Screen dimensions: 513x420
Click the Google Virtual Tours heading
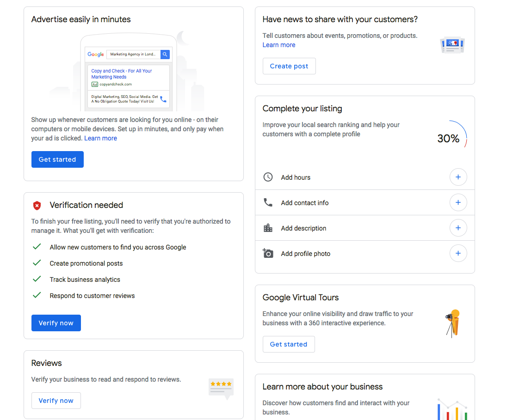[301, 298]
